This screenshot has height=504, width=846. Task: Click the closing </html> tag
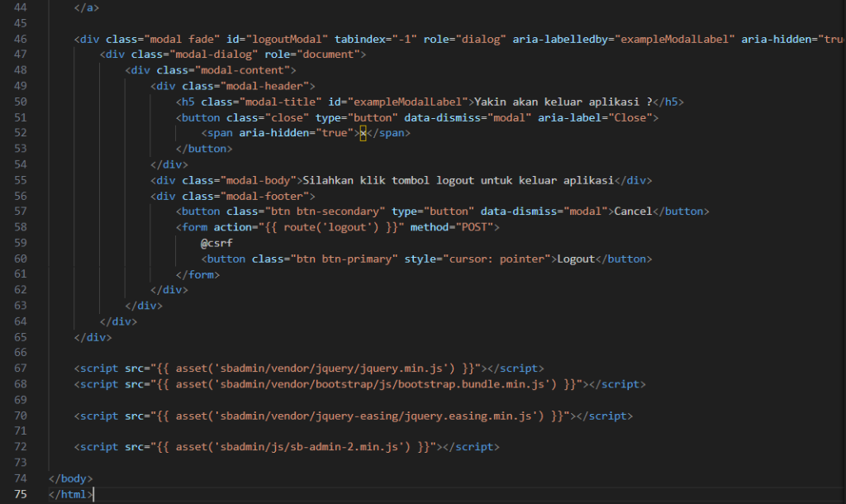pos(70,494)
